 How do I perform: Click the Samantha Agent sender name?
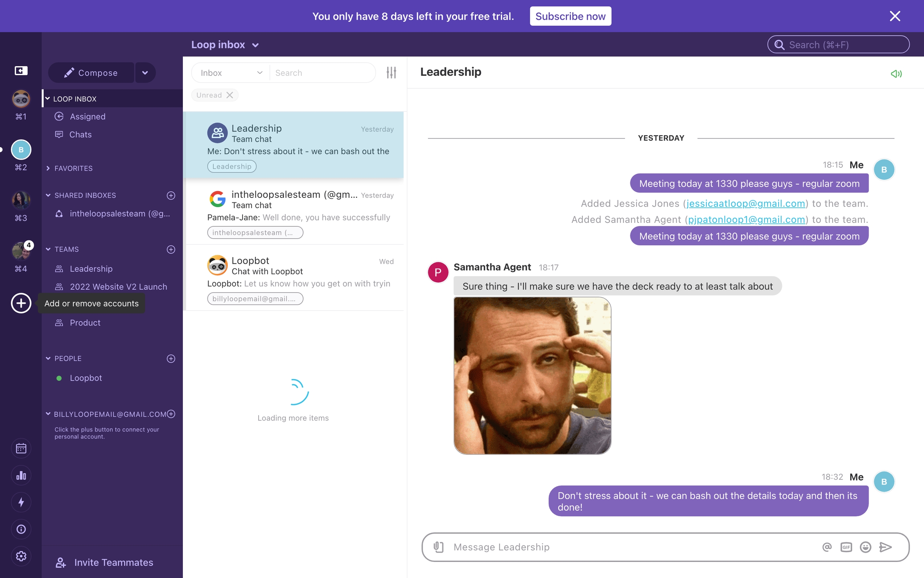[492, 267]
